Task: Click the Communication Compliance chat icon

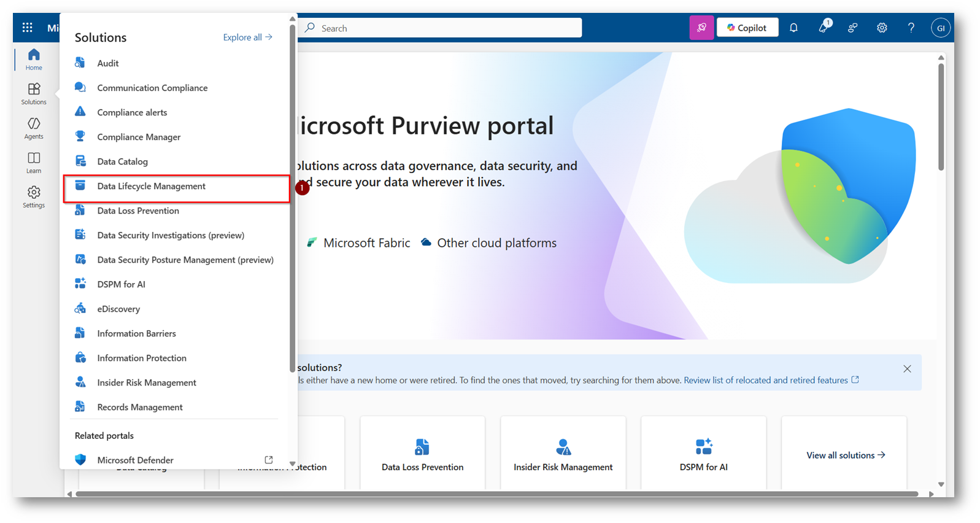Action: [80, 87]
